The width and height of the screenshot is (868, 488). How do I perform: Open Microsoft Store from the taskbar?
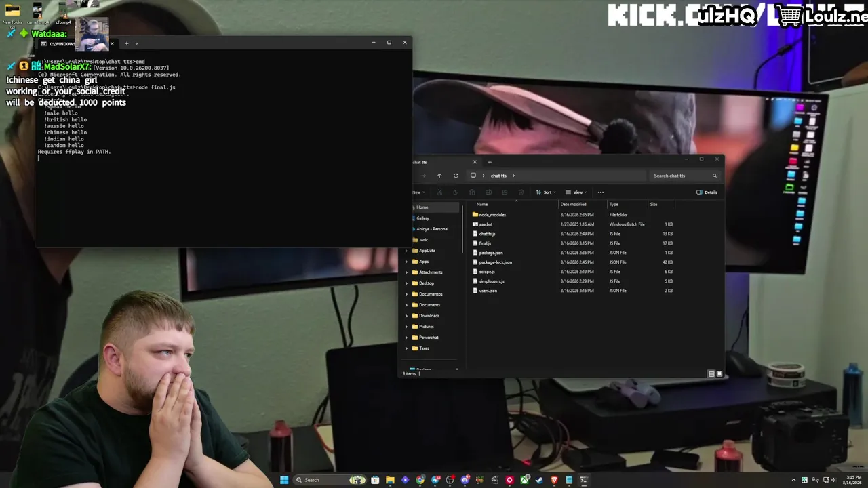pyautogui.click(x=375, y=480)
